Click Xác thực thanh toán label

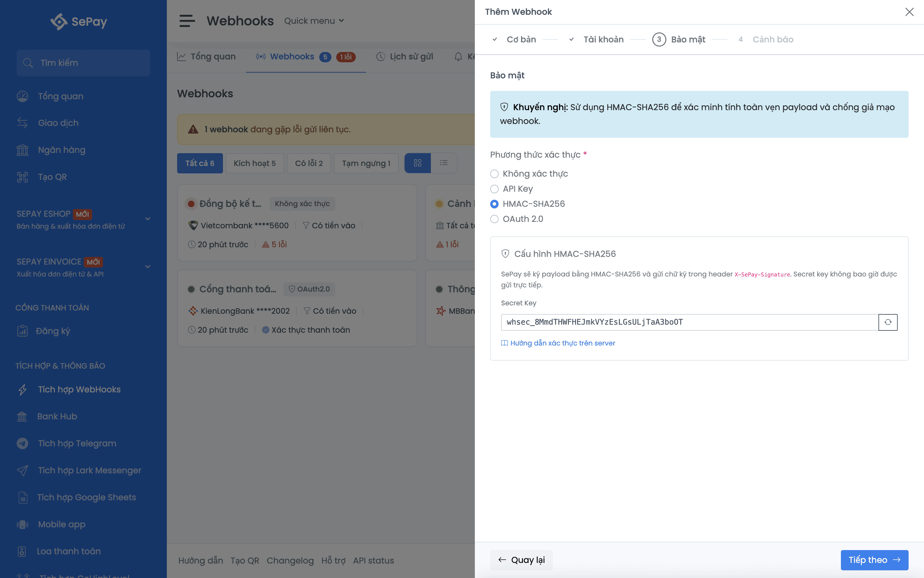(306, 330)
